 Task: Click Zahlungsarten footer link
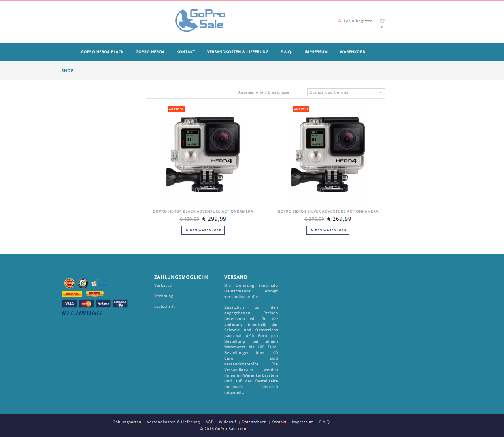point(127,422)
